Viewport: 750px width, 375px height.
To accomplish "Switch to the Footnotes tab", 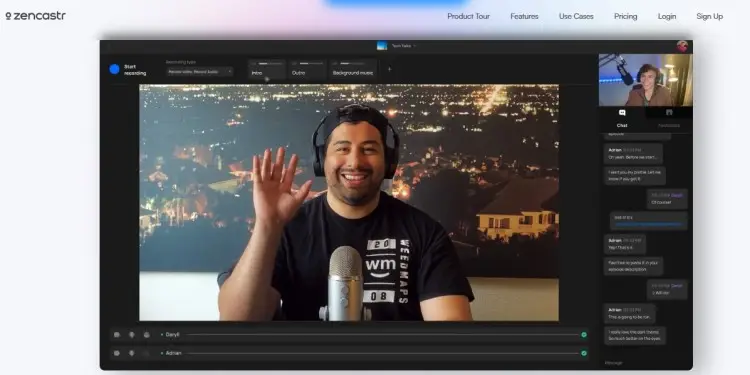I will (669, 118).
